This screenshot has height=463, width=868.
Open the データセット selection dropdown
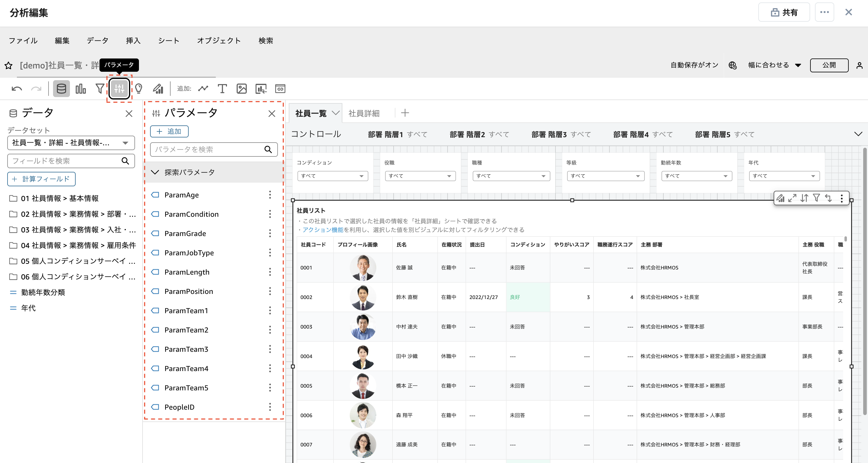71,143
